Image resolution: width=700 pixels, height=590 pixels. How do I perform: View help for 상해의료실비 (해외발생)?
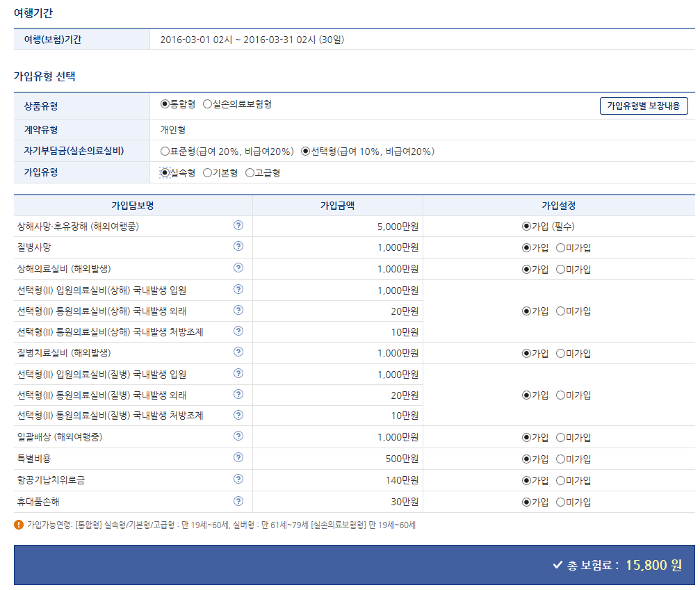tap(238, 268)
